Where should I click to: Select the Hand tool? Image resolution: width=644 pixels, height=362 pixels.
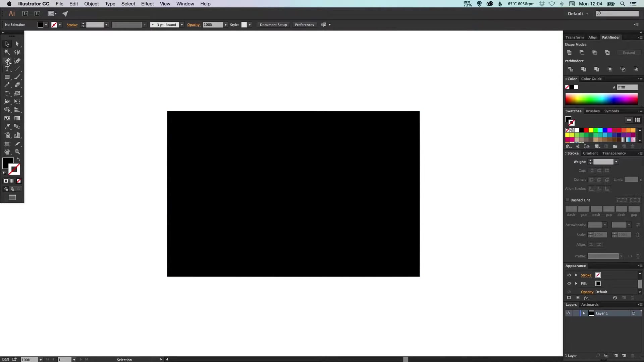(x=7, y=152)
